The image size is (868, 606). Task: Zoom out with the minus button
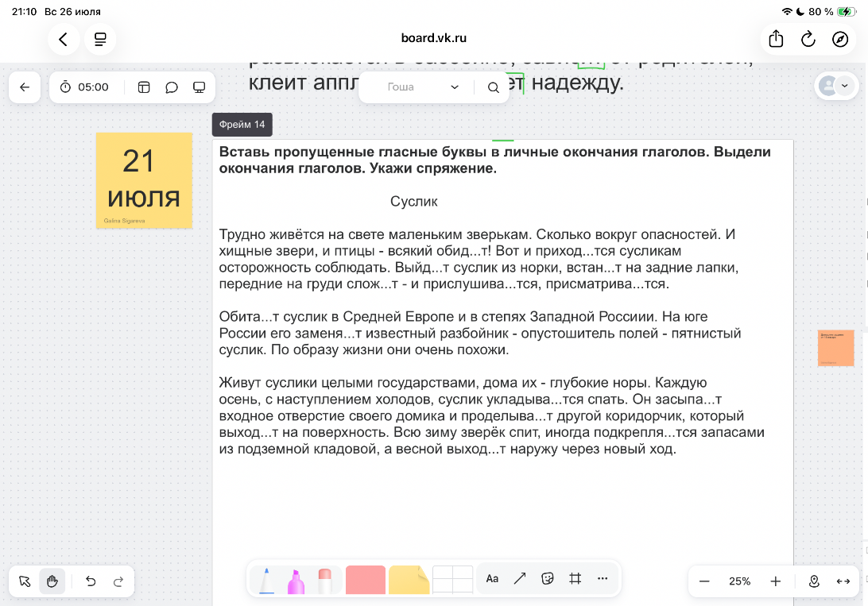coord(704,581)
